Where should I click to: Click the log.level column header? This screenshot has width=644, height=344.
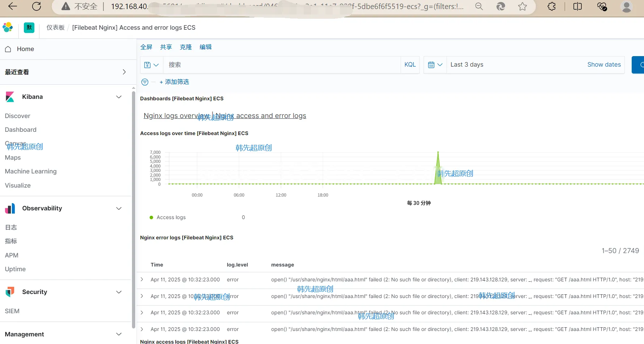(238, 265)
